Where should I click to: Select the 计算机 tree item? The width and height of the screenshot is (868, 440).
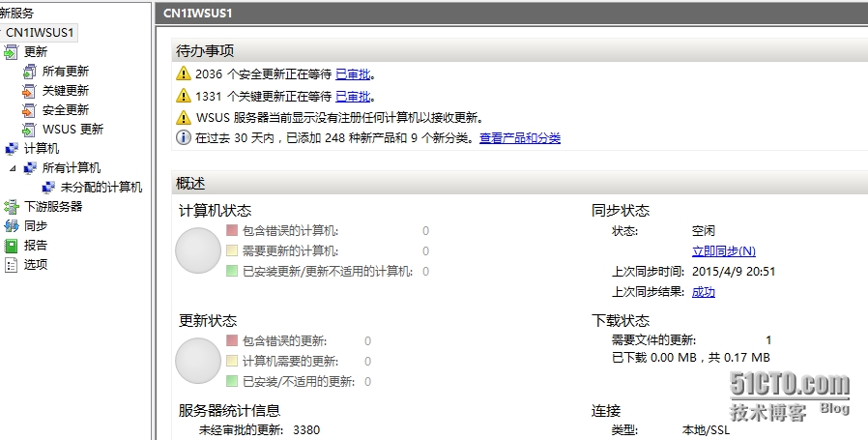[x=42, y=149]
